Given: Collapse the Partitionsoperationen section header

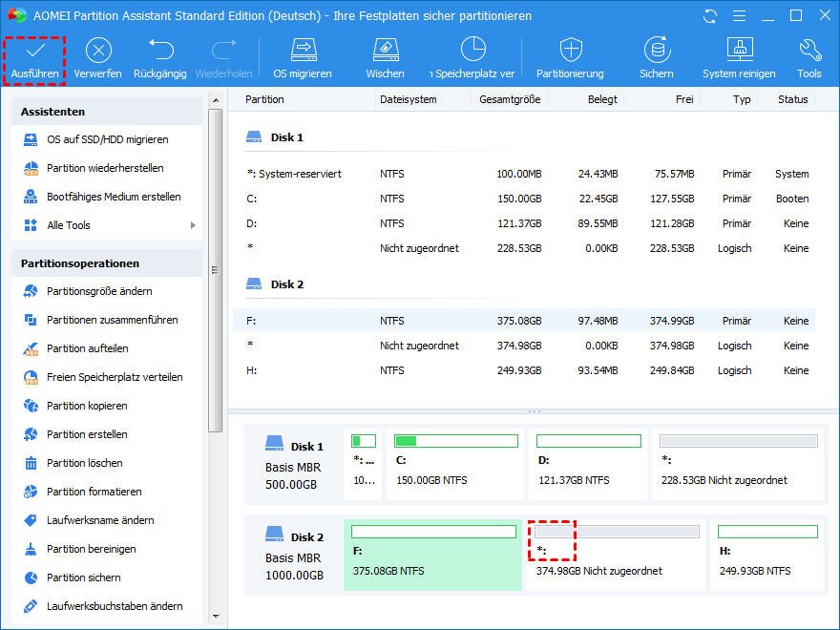Looking at the screenshot, I should (107, 263).
